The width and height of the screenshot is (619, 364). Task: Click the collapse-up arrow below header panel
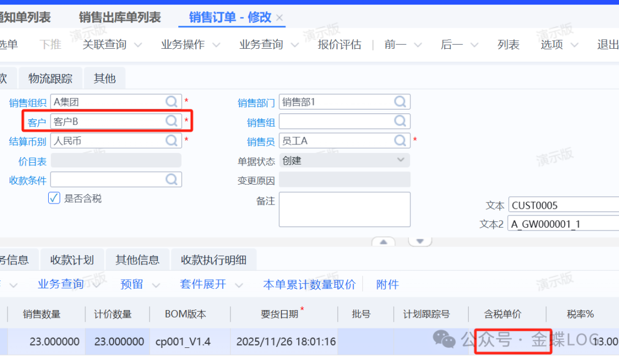pyautogui.click(x=383, y=241)
